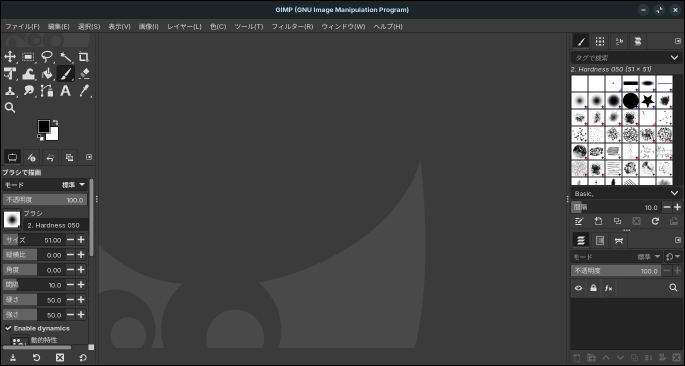Reset tool options to default values
This screenshot has height=366, width=685.
point(83,358)
